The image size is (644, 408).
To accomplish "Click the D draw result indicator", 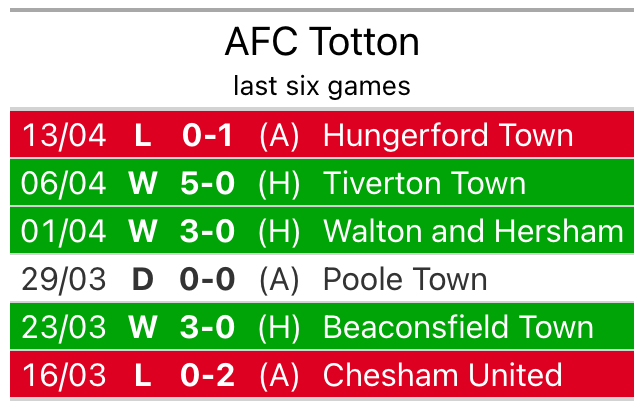I will point(143,279).
